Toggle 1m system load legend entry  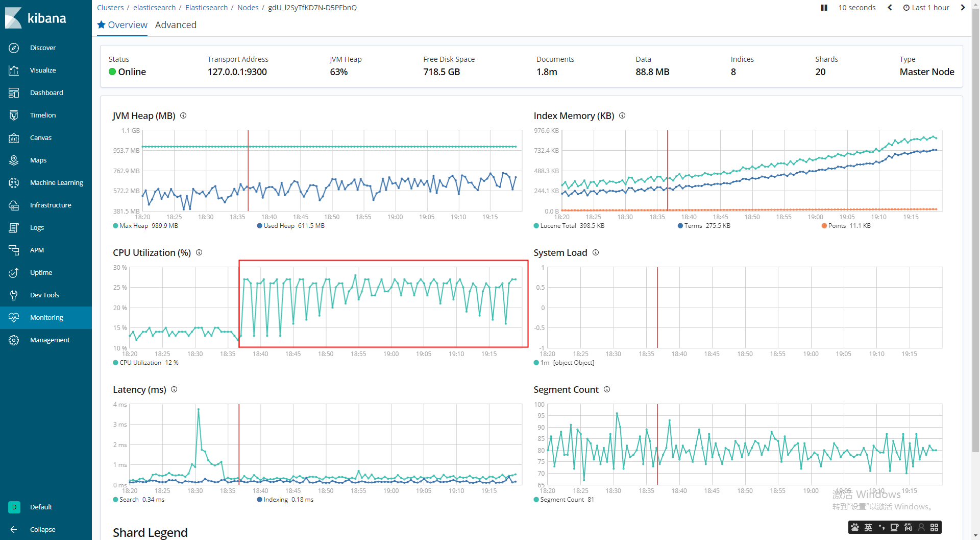click(564, 363)
